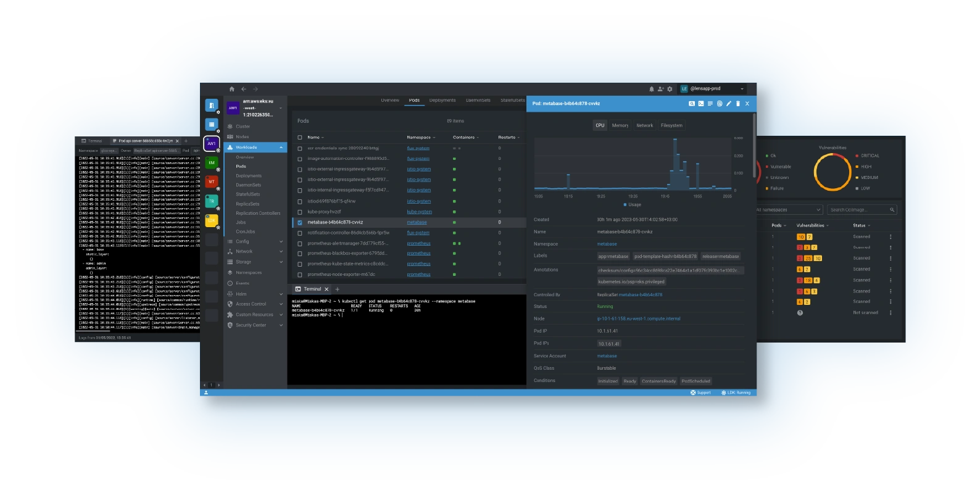980x495 pixels.
Task: Click the back navigation arrow
Action: pyautogui.click(x=244, y=89)
